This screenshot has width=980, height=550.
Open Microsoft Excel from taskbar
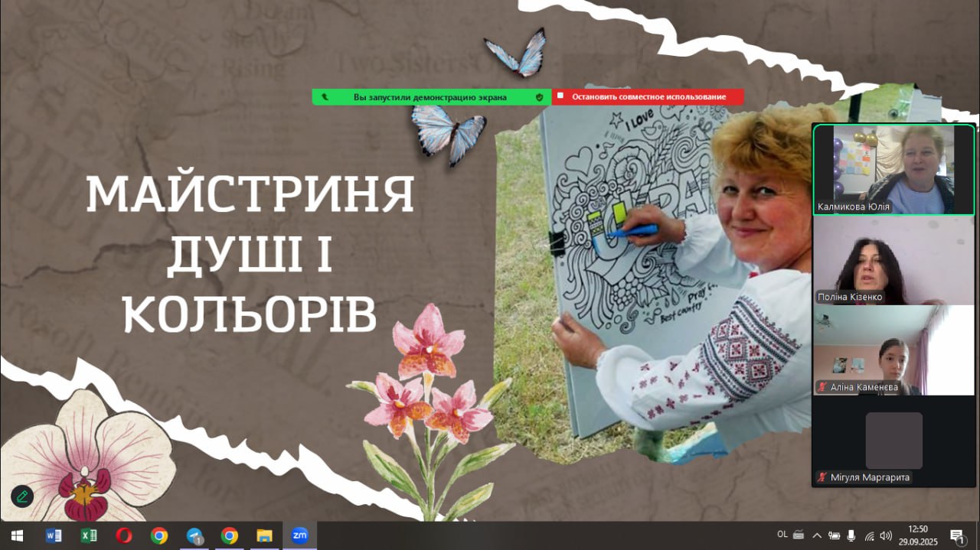[x=89, y=535]
